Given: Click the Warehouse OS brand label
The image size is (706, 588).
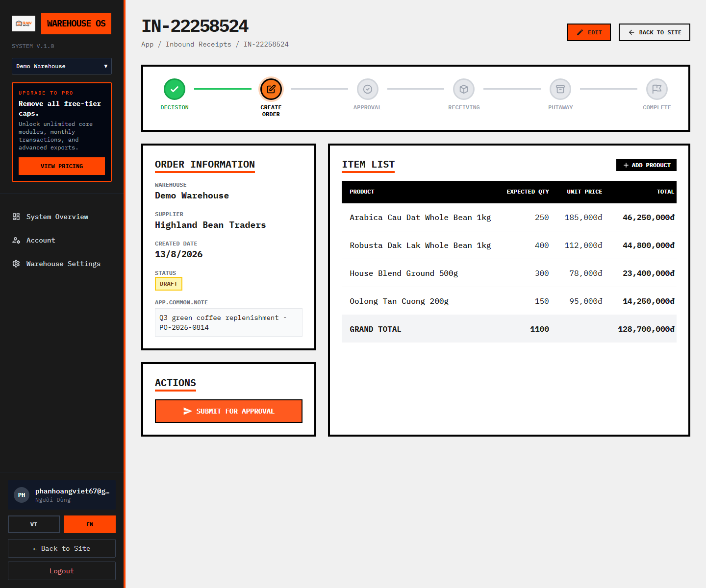Looking at the screenshot, I should [76, 24].
